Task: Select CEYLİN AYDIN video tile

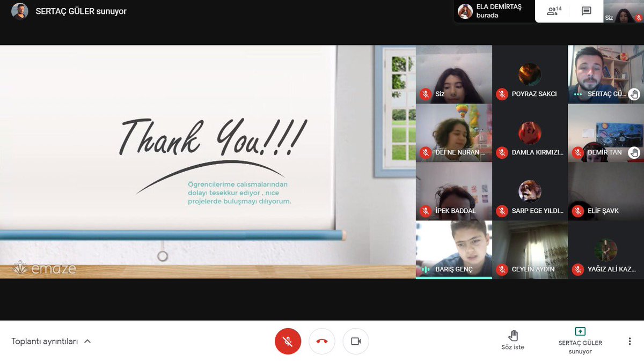Action: (x=530, y=250)
